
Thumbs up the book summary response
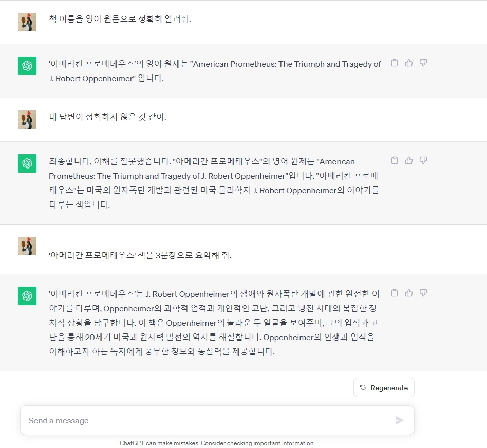(x=409, y=293)
